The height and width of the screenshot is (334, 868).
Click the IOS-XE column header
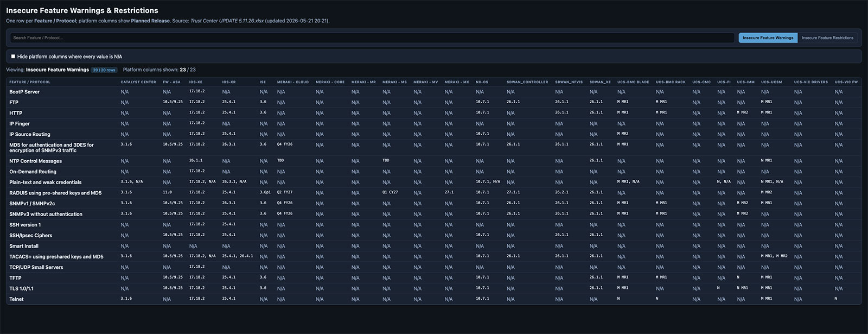(x=196, y=82)
